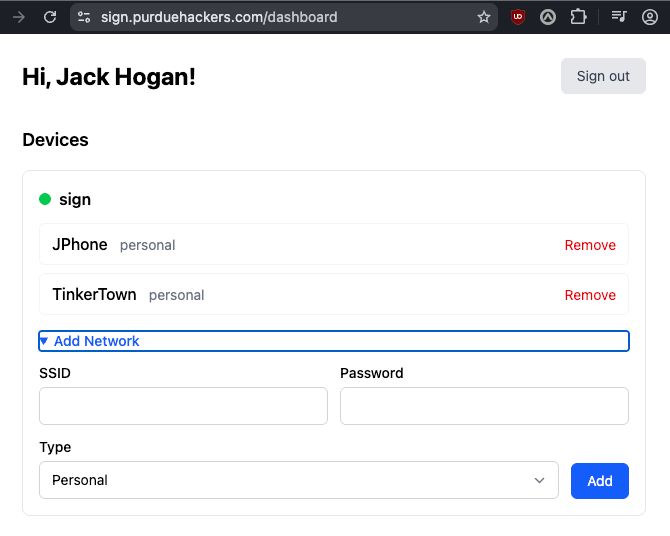
Task: Open the browser profile avatar
Action: point(649,17)
